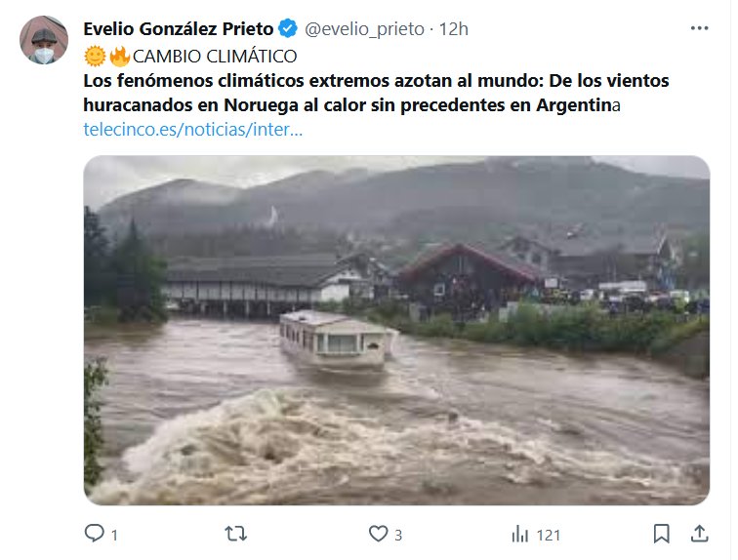Like the tweet with heart icon
Screen dimensions: 738x560
pyautogui.click(x=378, y=534)
